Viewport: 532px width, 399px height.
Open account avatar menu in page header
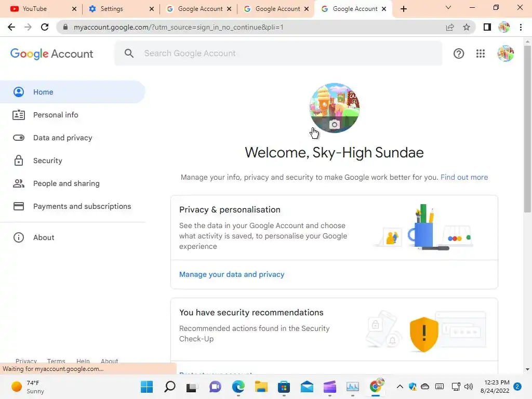(505, 54)
